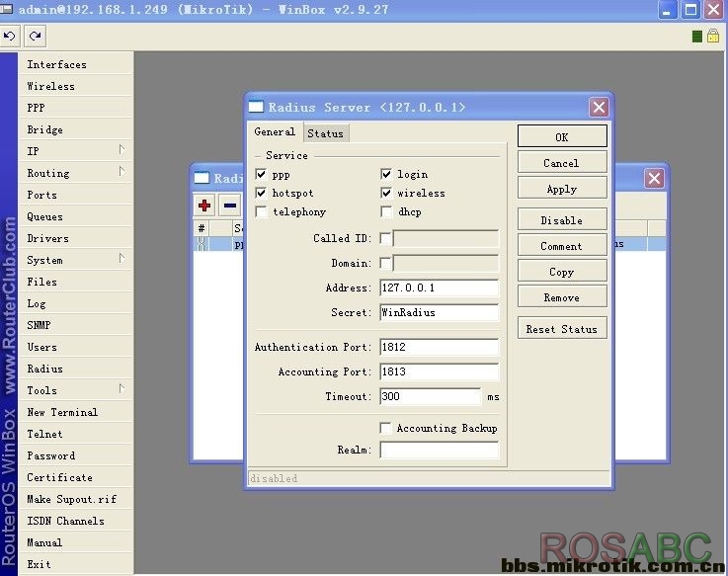Screen dimensions: 728x576
Task: Open the Queues menu item
Action: pyautogui.click(x=76, y=216)
